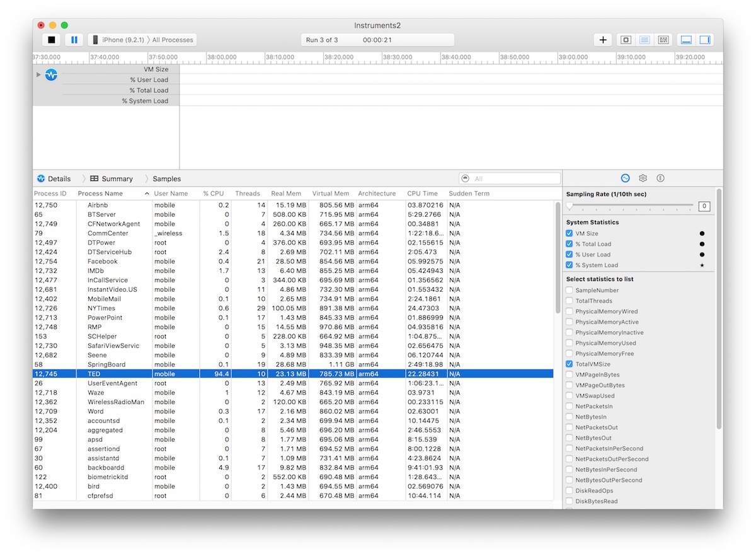Open the Extended Detail inspector tab icon
Viewport: 756px width, 556px height.
click(x=660, y=178)
